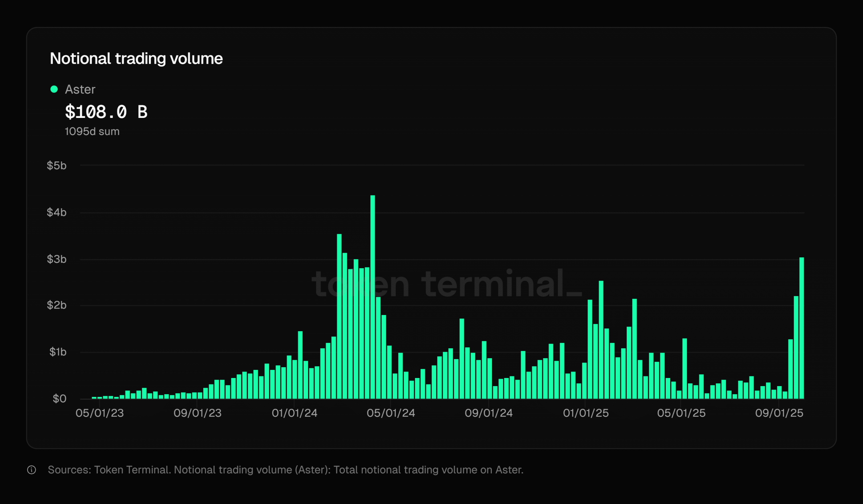This screenshot has width=863, height=504.
Task: Click the Notional trading volume title
Action: 136,59
